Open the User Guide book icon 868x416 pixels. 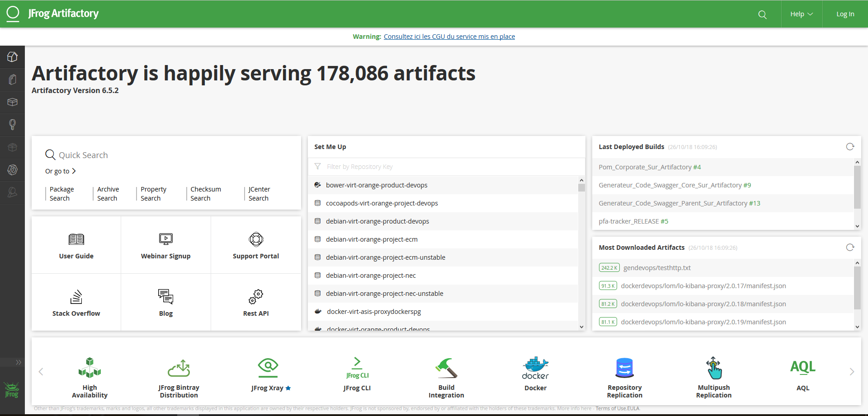[x=76, y=239]
